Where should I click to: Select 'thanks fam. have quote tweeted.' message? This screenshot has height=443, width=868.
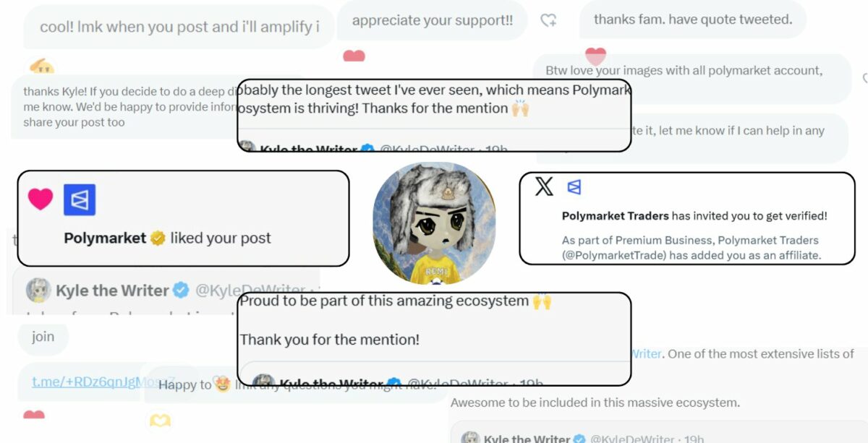tap(693, 20)
